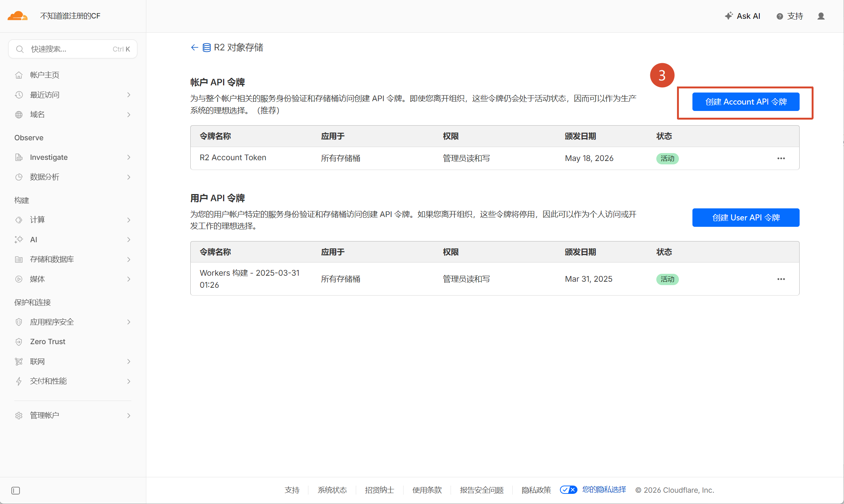Viewport: 844px width, 504px height.
Task: Expand 应用程序安全 chevron
Action: [129, 322]
